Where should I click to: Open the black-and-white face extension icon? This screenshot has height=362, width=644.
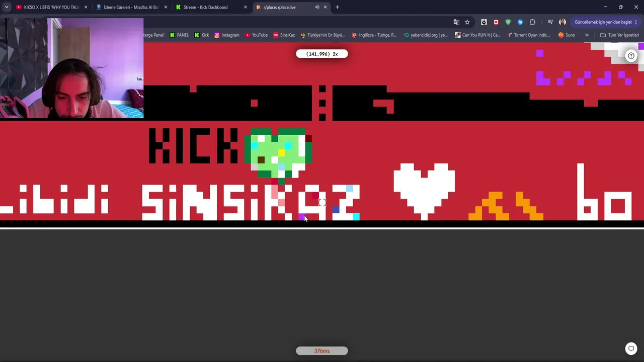[484, 22]
